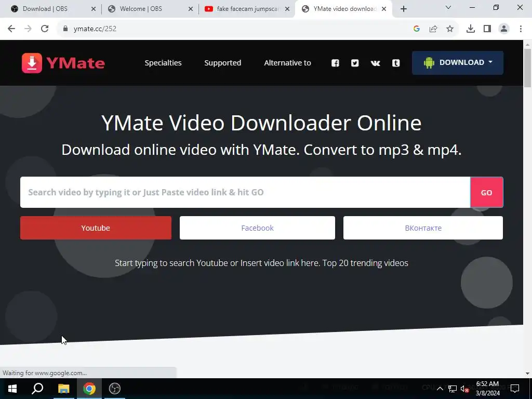Open the Supported menu item

coord(222,63)
